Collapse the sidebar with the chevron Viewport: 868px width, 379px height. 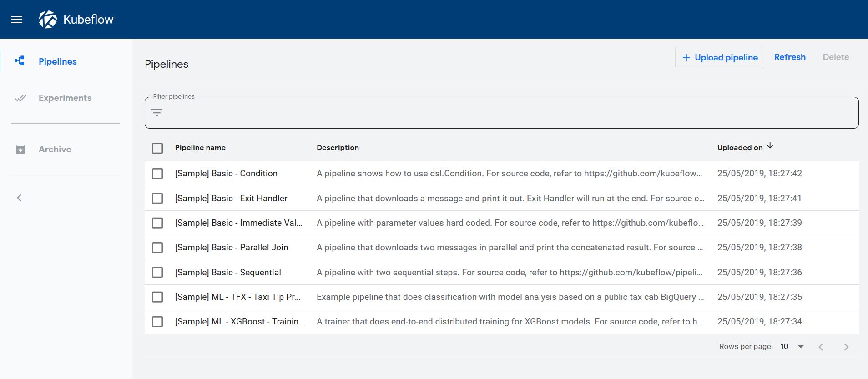pos(19,198)
